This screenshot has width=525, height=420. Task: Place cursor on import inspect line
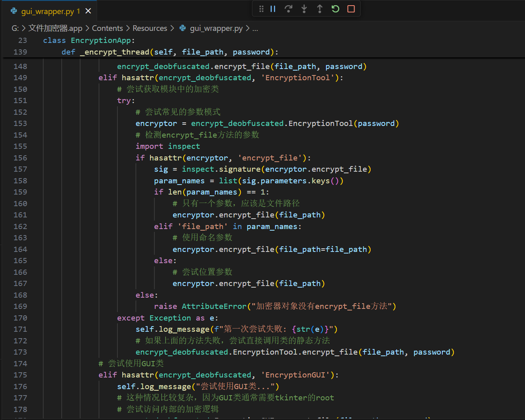click(x=168, y=146)
